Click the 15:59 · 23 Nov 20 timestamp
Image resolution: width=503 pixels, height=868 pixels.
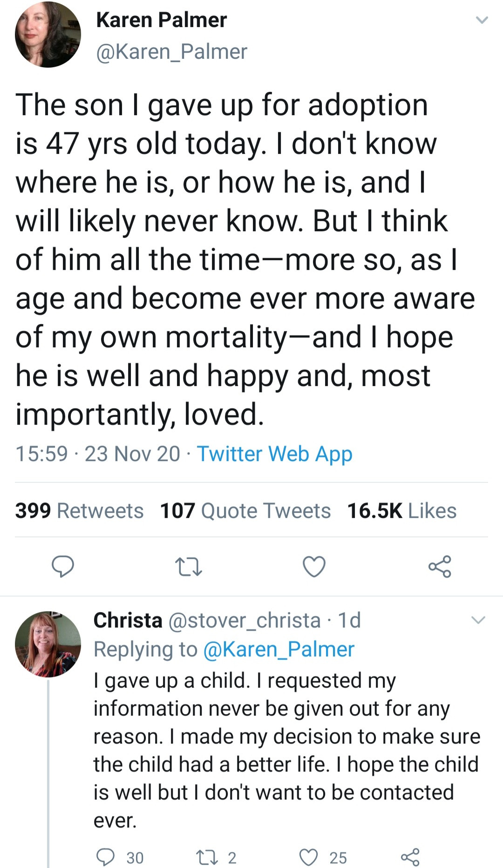pos(98,454)
